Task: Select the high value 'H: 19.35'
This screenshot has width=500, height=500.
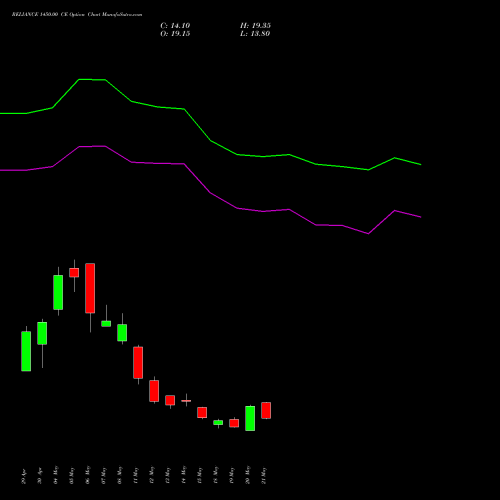Action: point(255,26)
